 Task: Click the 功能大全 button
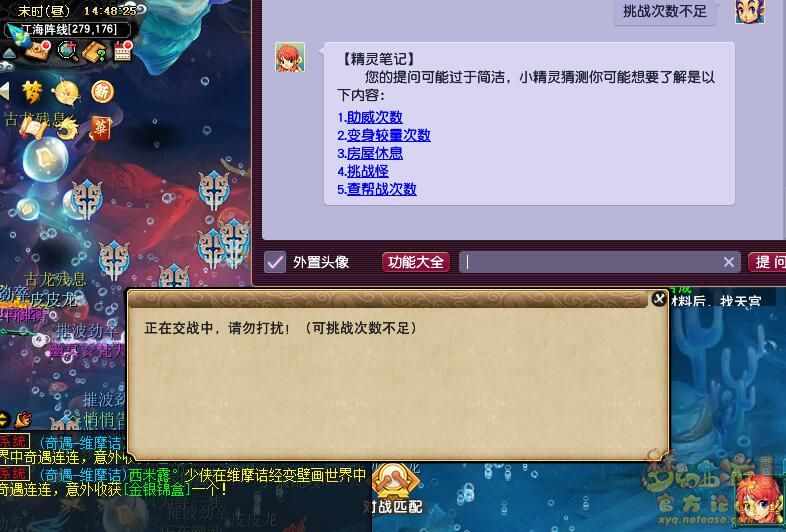pos(416,262)
